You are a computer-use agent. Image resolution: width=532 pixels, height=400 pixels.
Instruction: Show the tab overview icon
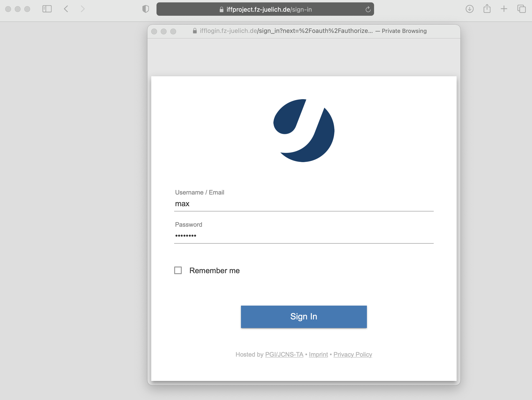(522, 9)
